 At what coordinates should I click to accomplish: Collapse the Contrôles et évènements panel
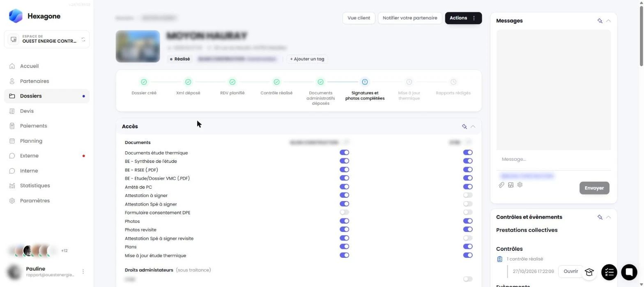(x=608, y=217)
